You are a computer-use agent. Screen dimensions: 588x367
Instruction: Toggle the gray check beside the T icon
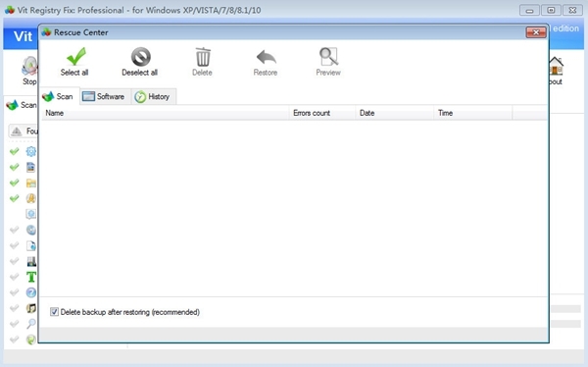pos(15,277)
